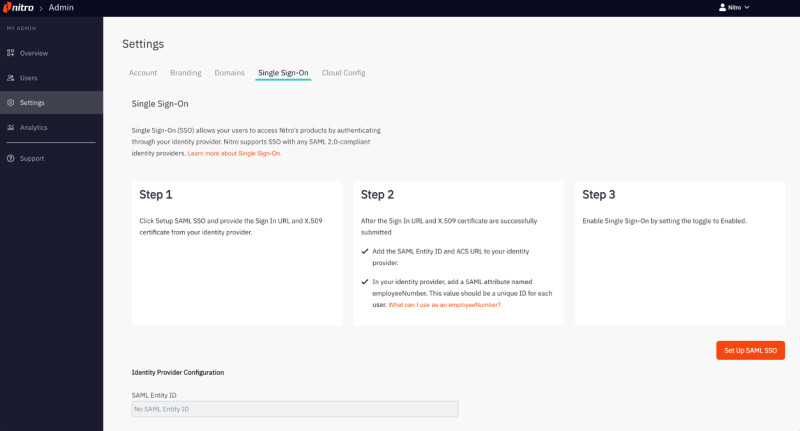Click the Step 2 heading
The height and width of the screenshot is (431, 800).
(378, 194)
